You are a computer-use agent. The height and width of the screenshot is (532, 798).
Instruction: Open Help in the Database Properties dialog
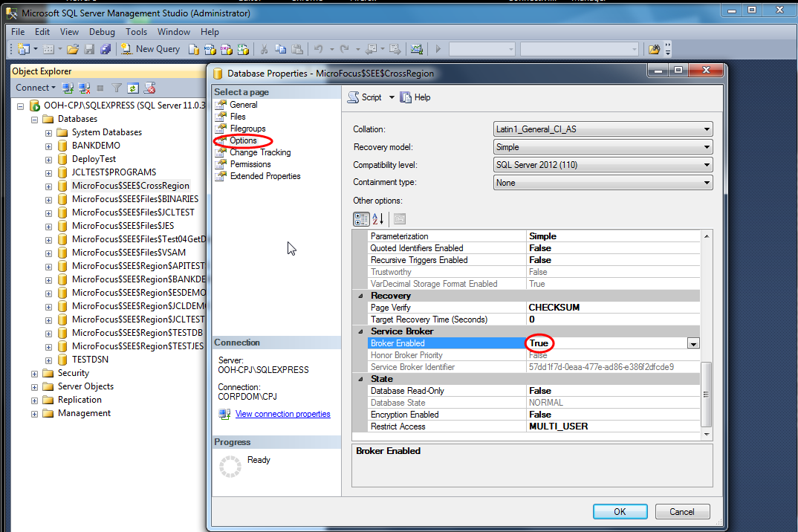coord(415,97)
